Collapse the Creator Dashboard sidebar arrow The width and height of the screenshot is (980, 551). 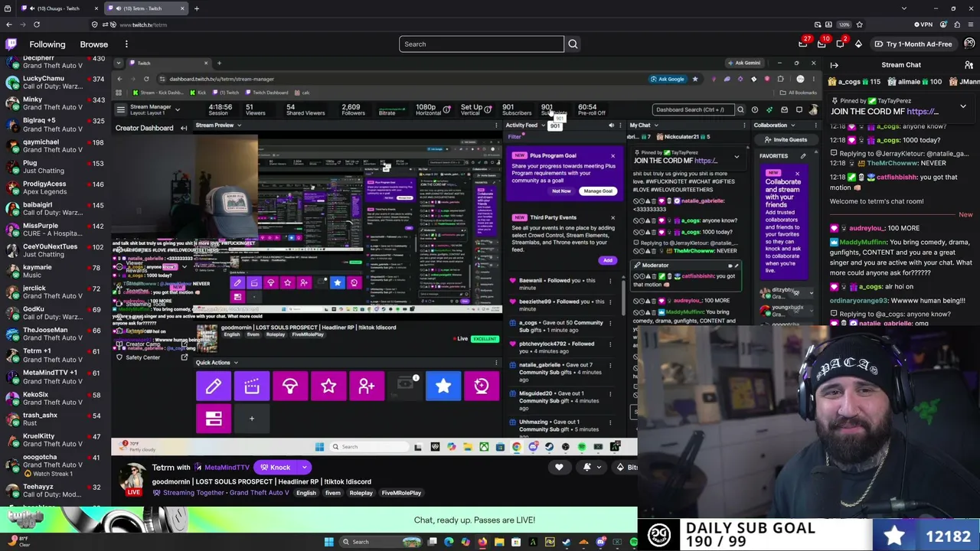(x=184, y=128)
